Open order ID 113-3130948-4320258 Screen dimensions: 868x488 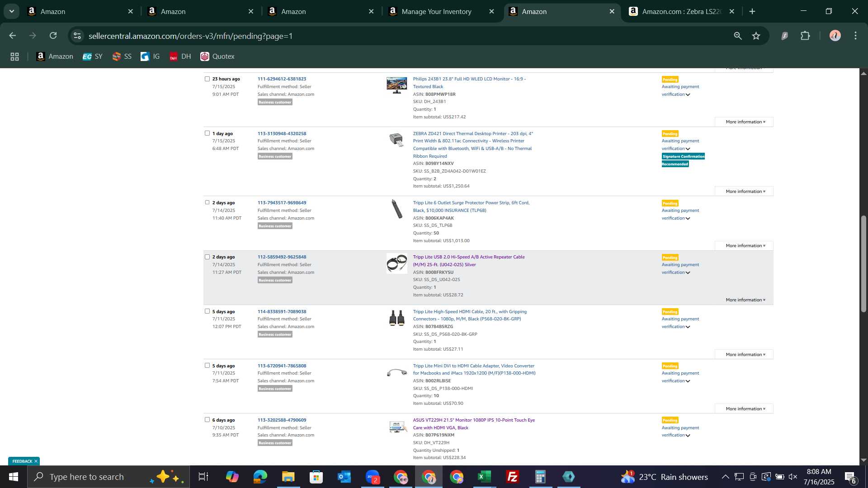point(282,133)
